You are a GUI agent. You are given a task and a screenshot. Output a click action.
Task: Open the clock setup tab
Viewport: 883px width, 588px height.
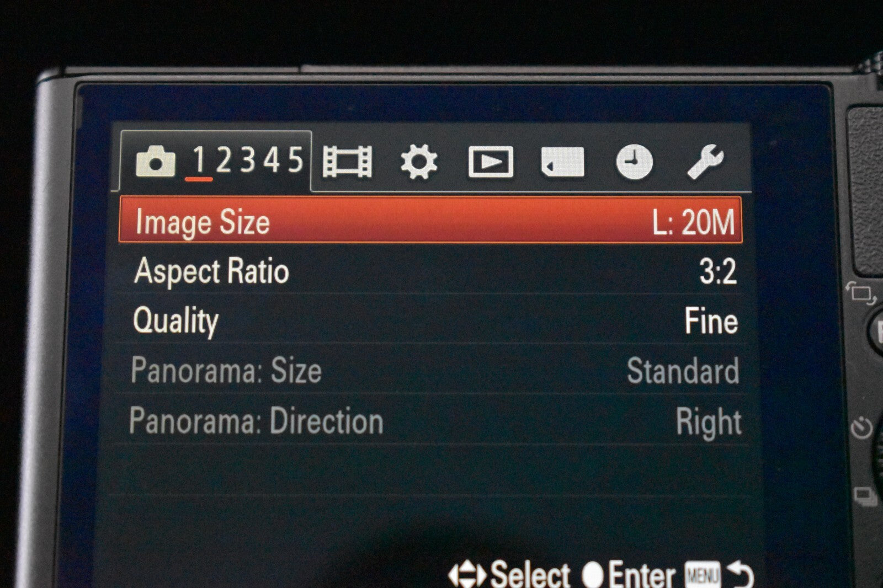click(634, 162)
